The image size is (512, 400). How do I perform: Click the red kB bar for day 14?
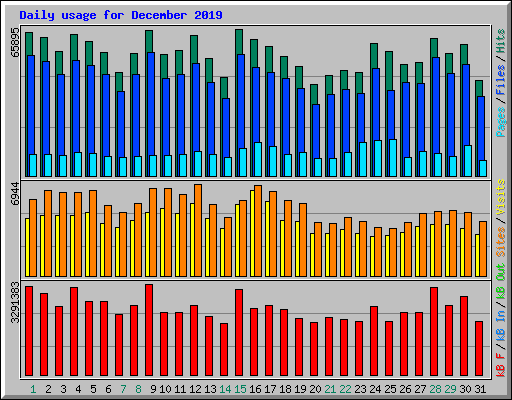click(x=224, y=350)
